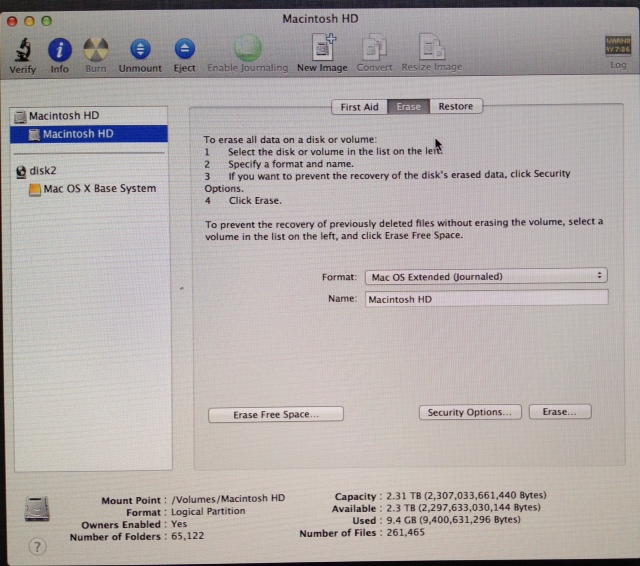Open the Format dropdown menu
The height and width of the screenshot is (566, 640).
click(x=486, y=276)
